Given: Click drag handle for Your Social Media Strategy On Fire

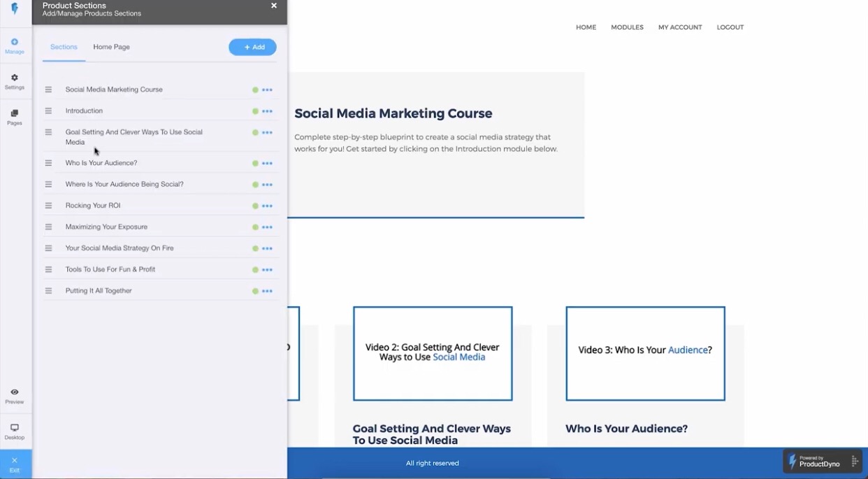Looking at the screenshot, I should 48,248.
